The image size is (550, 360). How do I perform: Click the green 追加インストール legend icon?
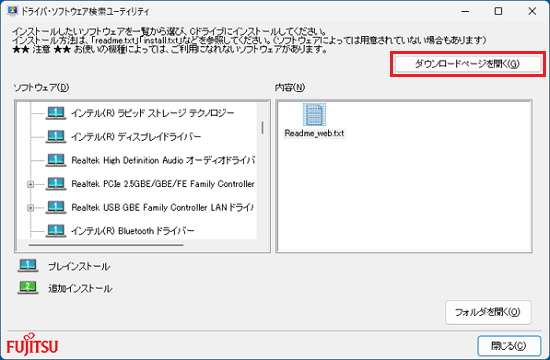[28, 288]
